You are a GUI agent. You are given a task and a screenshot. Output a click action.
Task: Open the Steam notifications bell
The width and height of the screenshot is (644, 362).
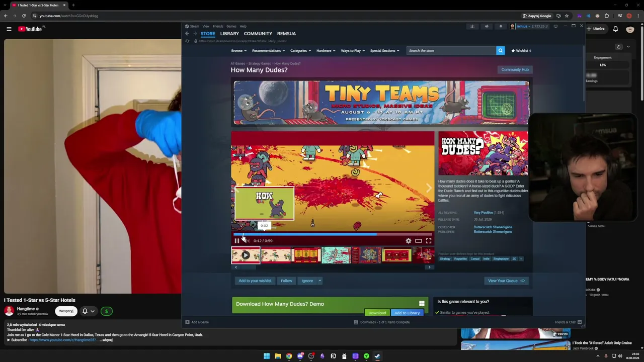(501, 26)
